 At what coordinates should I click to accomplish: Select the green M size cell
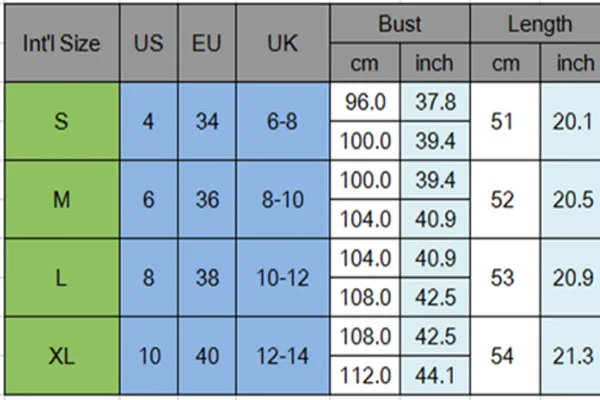tap(61, 200)
